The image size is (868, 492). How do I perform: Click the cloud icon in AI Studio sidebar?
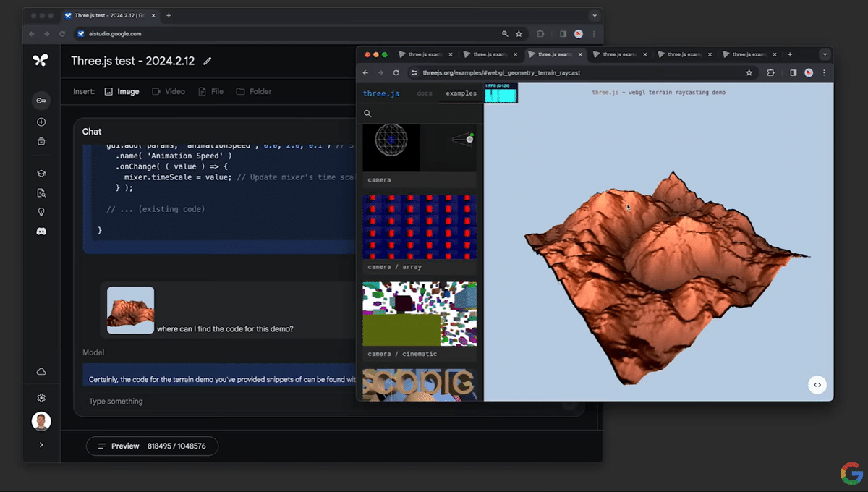tap(41, 371)
